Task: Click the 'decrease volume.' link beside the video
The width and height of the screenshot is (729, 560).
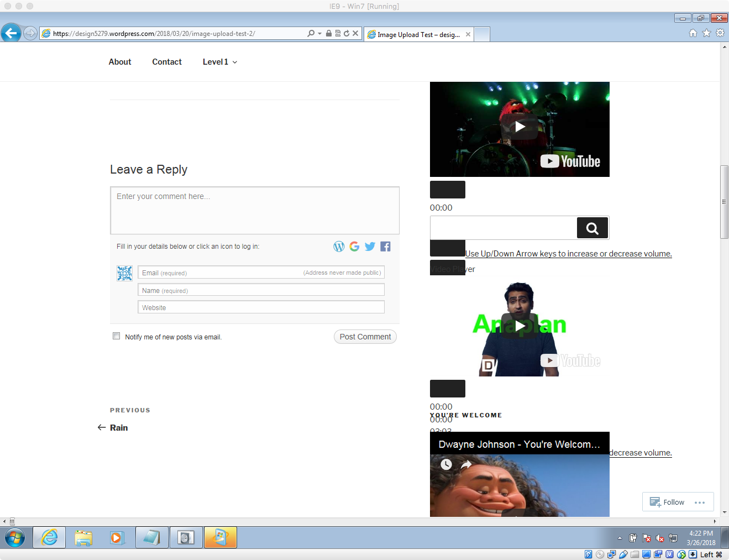Action: [x=641, y=453]
